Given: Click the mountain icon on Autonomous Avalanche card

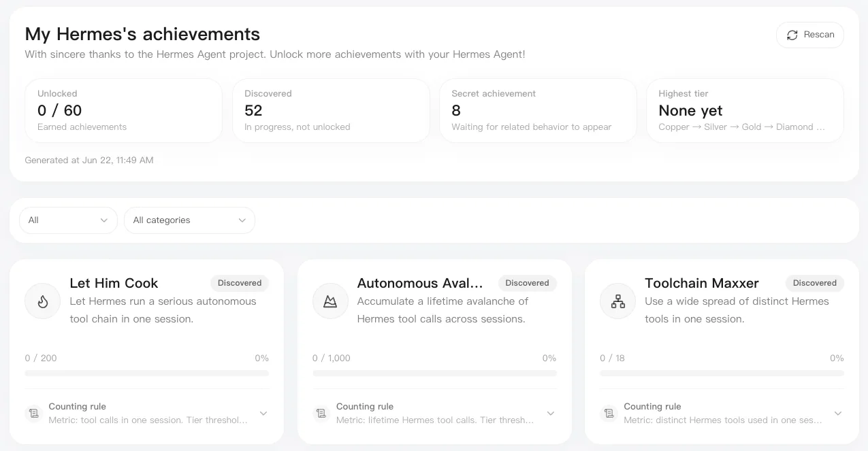Looking at the screenshot, I should point(330,301).
